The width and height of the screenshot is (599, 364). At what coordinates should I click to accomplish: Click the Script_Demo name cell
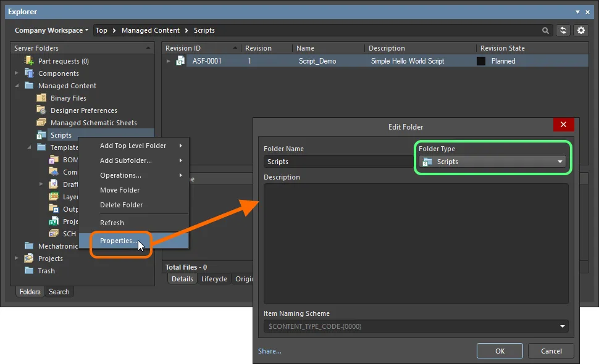click(317, 61)
